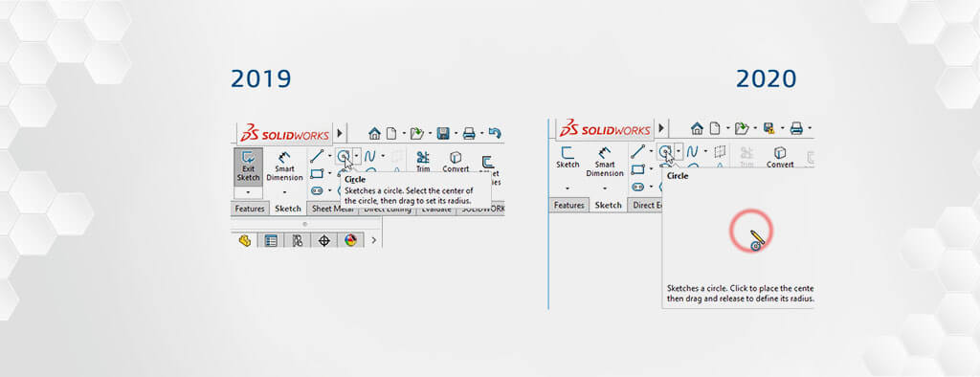The width and height of the screenshot is (980, 377).
Task: Expand more manager tabs chevron in 2019
Action: point(374,240)
